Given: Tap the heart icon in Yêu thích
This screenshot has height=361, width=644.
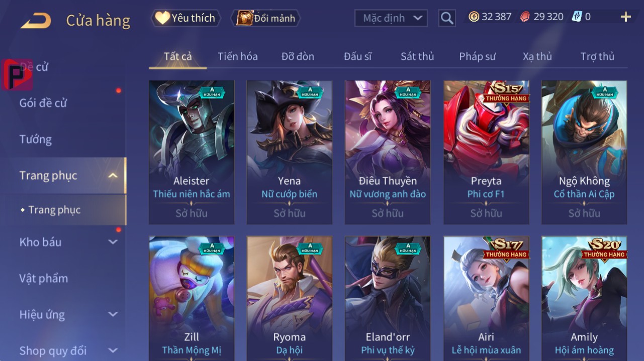Looking at the screenshot, I should [x=162, y=18].
